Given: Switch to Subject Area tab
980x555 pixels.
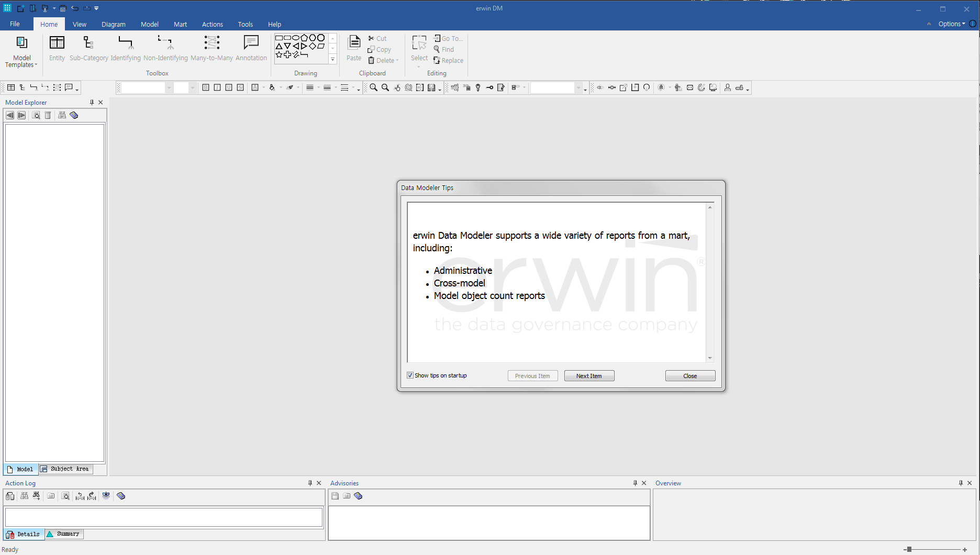Looking at the screenshot, I should click(x=65, y=469).
